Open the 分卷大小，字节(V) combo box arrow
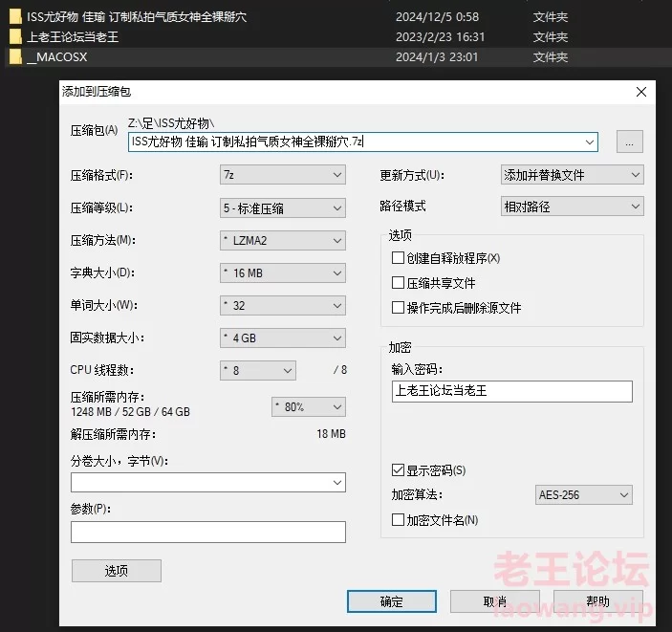The width and height of the screenshot is (672, 632). 337,483
